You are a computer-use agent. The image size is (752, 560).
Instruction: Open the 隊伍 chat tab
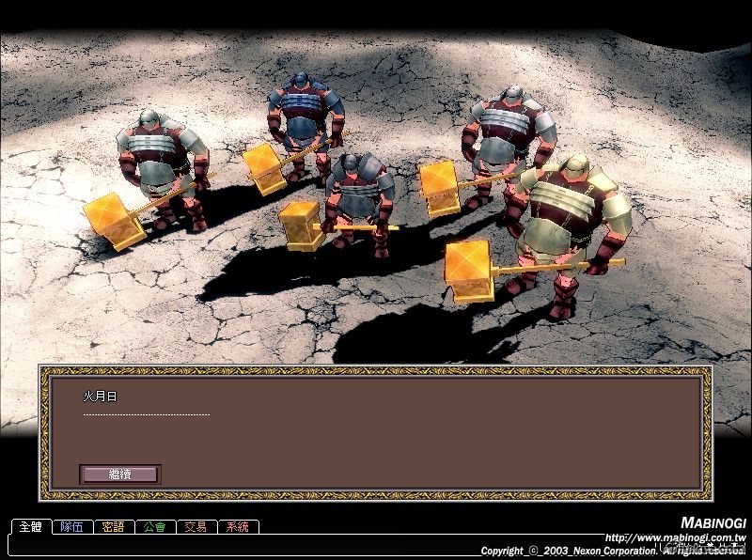(72, 527)
